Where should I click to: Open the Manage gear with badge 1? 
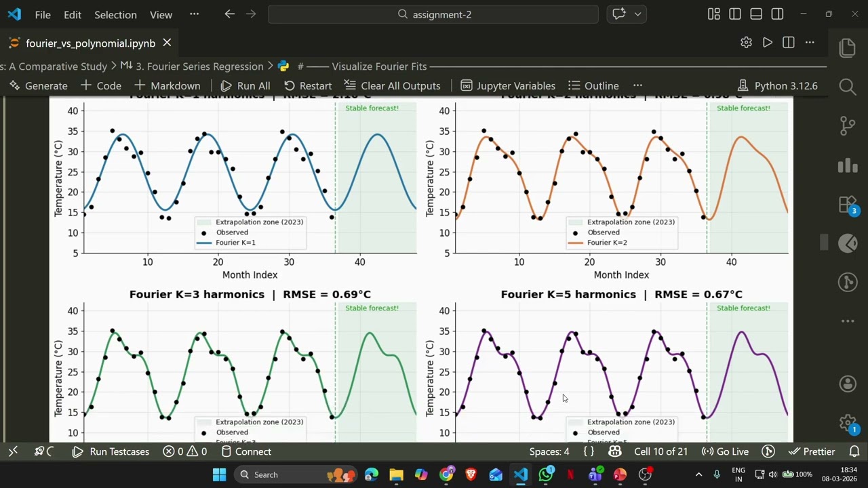(848, 423)
